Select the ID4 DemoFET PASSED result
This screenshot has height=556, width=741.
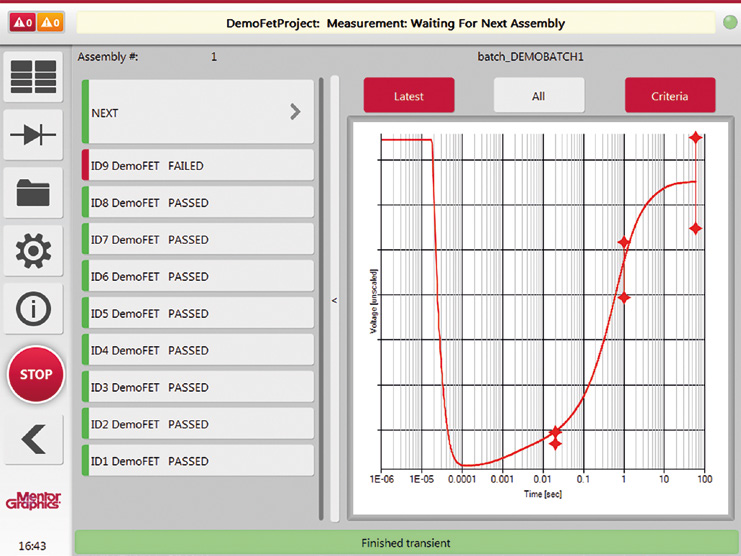pos(198,350)
